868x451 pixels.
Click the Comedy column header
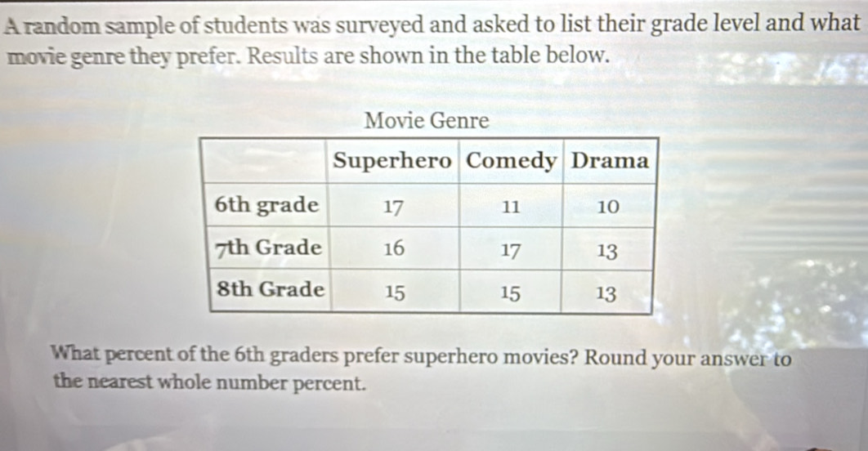pyautogui.click(x=511, y=161)
